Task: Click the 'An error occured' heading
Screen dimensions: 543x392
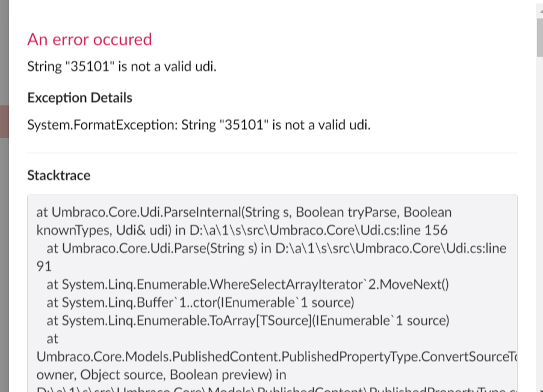Action: (89, 39)
